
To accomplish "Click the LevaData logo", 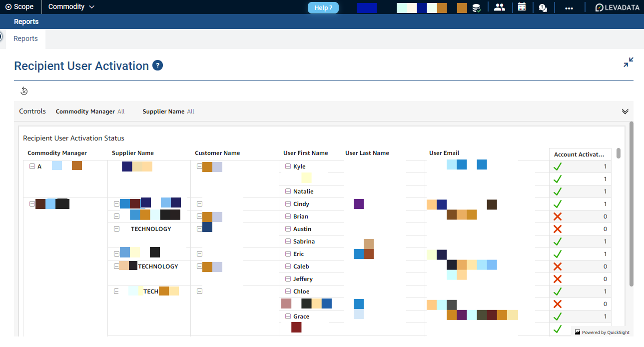I will point(618,7).
